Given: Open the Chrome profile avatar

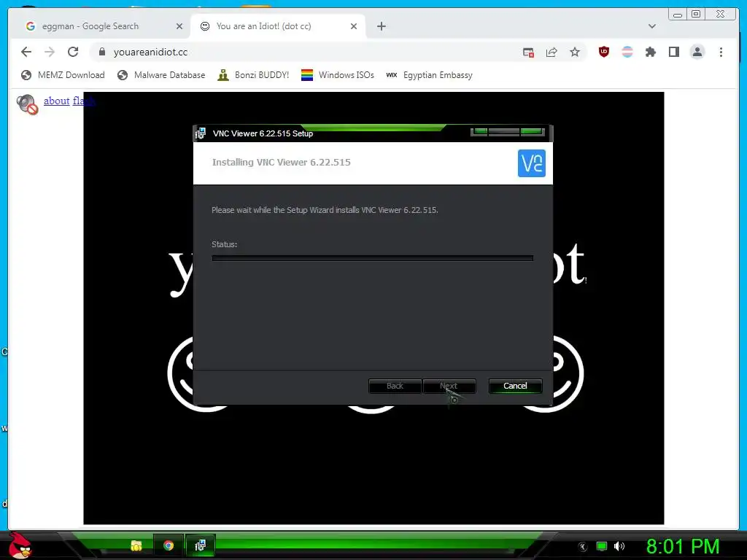Looking at the screenshot, I should click(697, 52).
